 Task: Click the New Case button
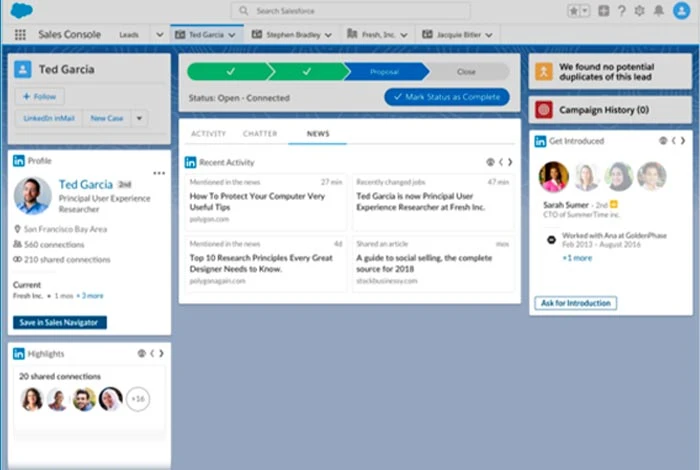click(x=106, y=118)
